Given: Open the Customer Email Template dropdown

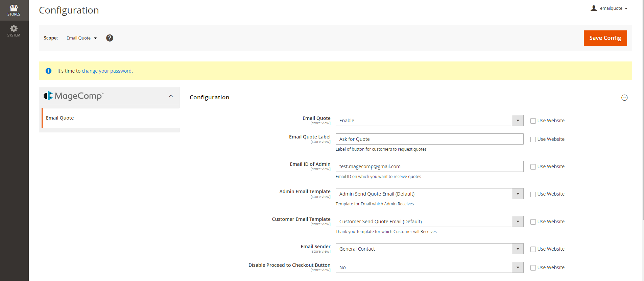Looking at the screenshot, I should 429,222.
